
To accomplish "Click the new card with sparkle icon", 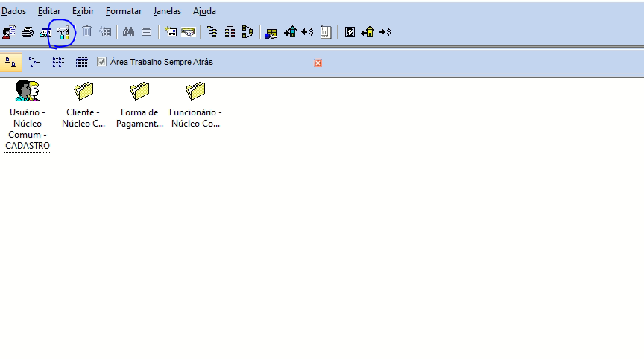I will 170,31.
